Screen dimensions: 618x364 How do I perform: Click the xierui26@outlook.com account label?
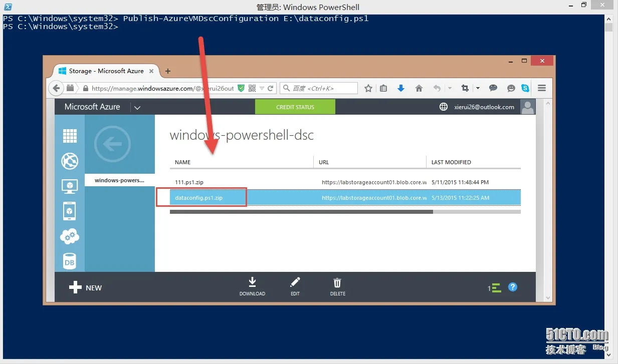484,107
